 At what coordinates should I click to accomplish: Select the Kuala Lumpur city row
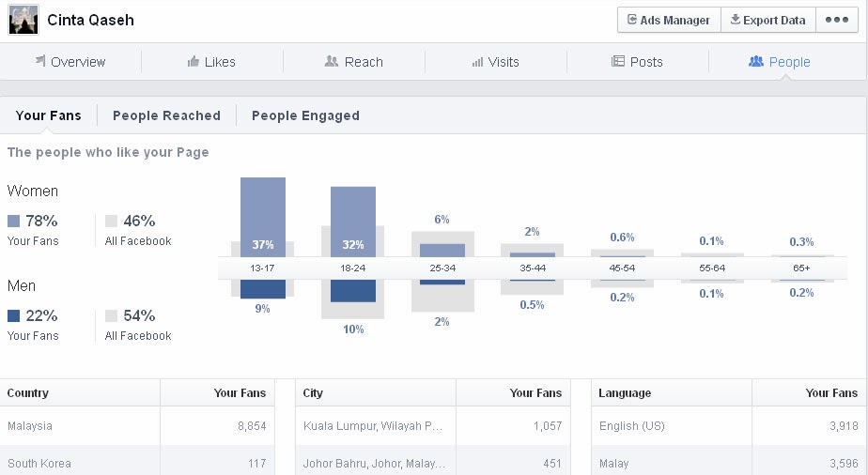tap(433, 426)
